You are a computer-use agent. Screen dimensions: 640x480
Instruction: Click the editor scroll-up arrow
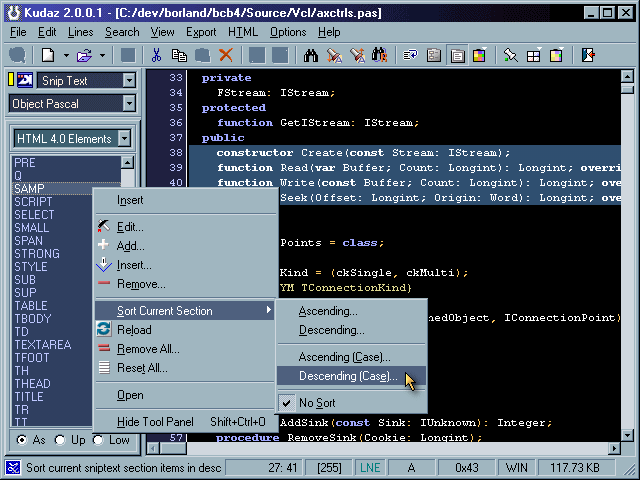pos(627,76)
